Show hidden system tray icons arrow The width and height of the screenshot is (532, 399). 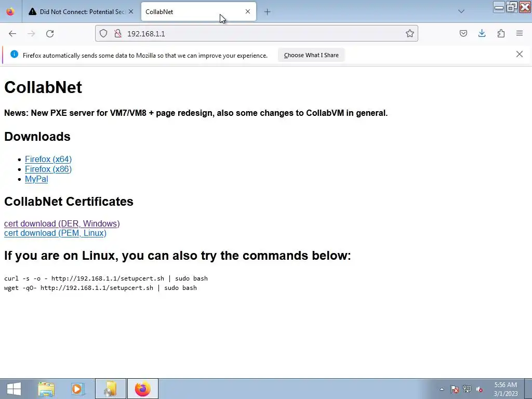click(x=442, y=389)
